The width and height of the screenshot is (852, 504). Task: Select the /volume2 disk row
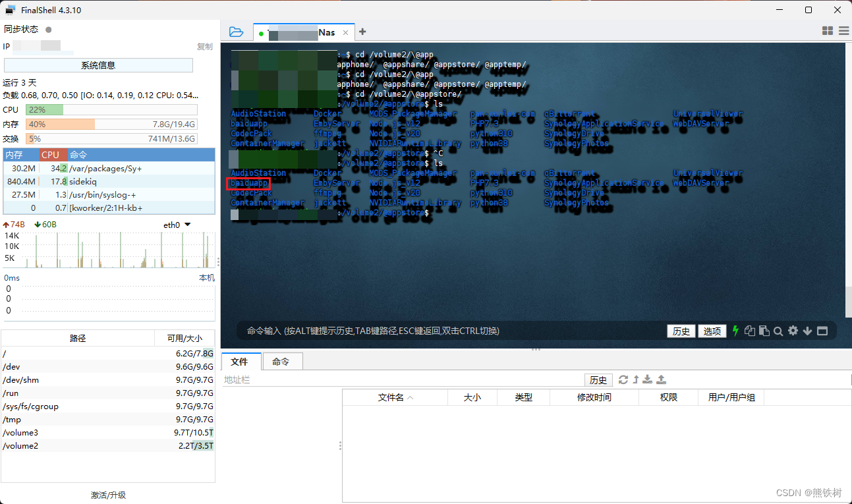tap(108, 446)
